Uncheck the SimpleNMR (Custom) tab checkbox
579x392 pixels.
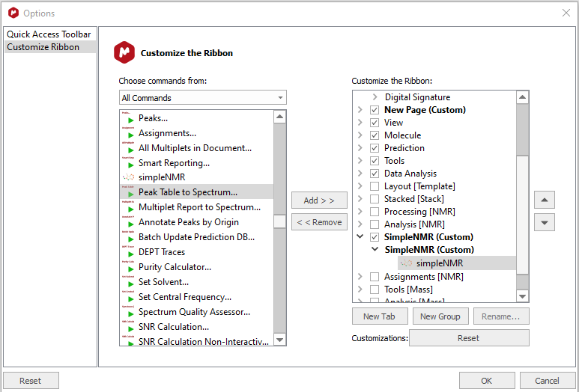[375, 236]
